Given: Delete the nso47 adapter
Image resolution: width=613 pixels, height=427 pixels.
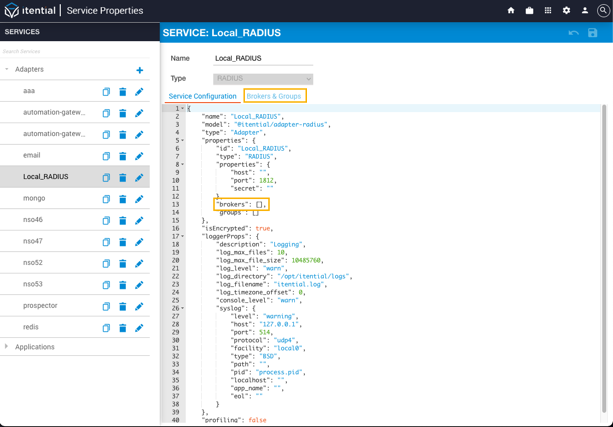Looking at the screenshot, I should click(123, 242).
